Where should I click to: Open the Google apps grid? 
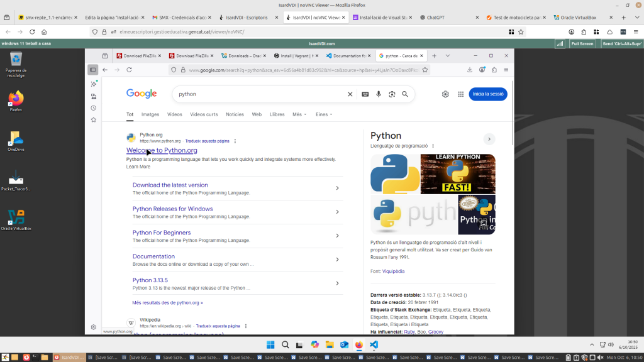(460, 94)
